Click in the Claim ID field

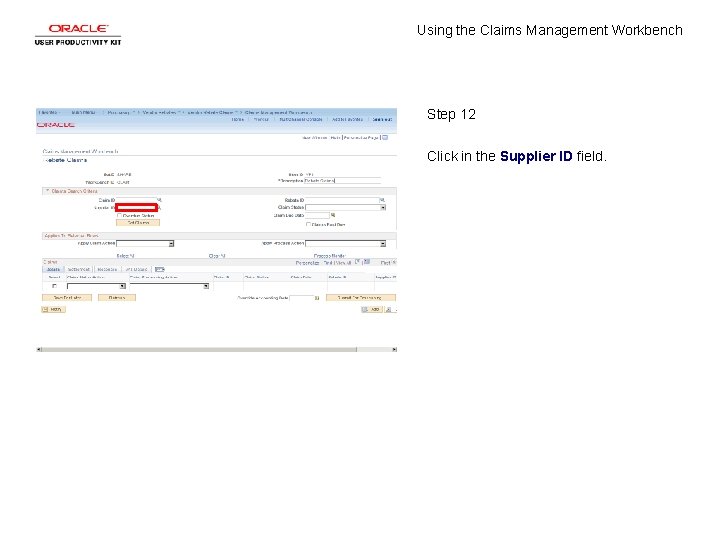tap(136, 200)
